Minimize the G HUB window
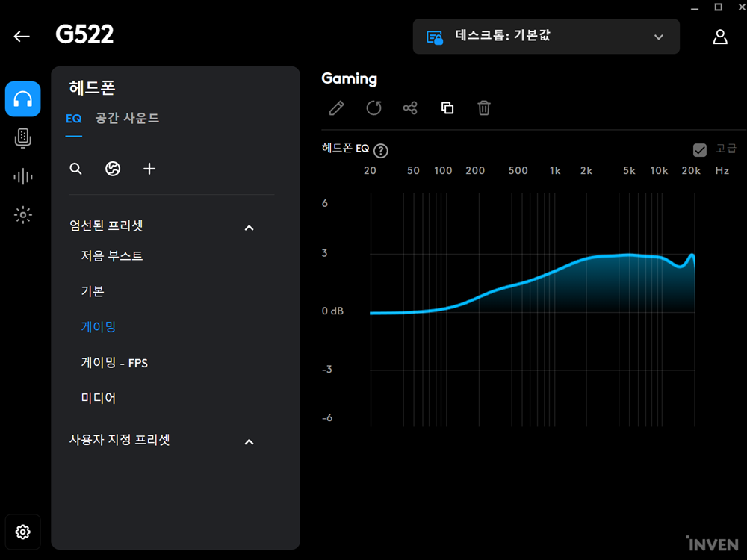The image size is (747, 560). pos(695,8)
